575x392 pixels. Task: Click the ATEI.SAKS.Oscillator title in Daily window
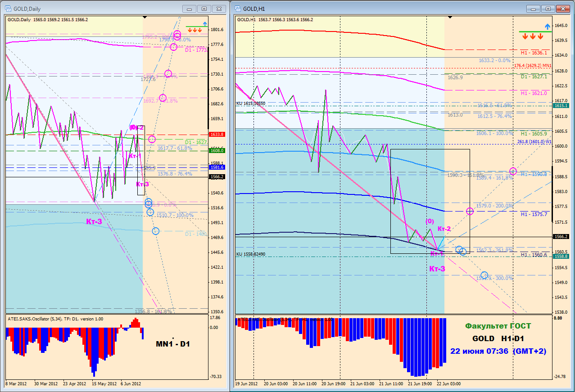point(55,319)
